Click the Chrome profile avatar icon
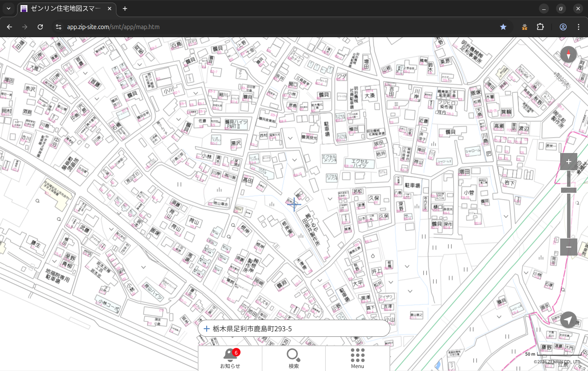The height and width of the screenshot is (371, 588). (x=563, y=27)
